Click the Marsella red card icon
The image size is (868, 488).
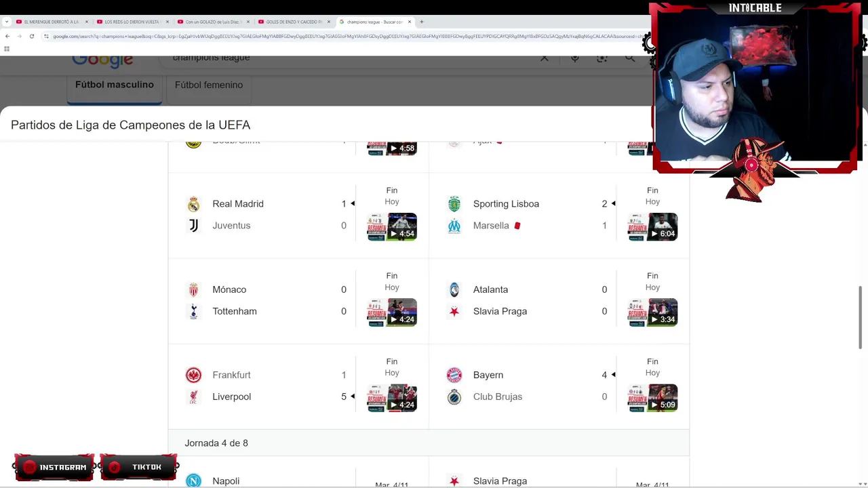[x=517, y=226]
